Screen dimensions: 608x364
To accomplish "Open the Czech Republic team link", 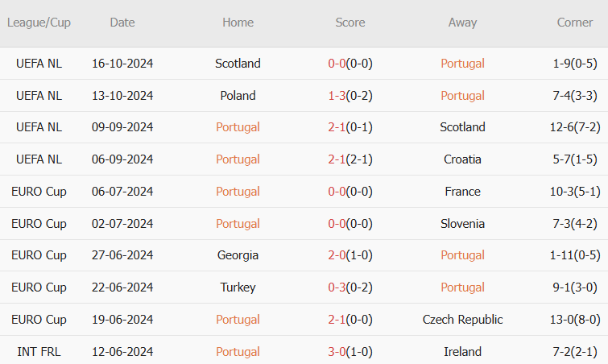I will [x=462, y=320].
